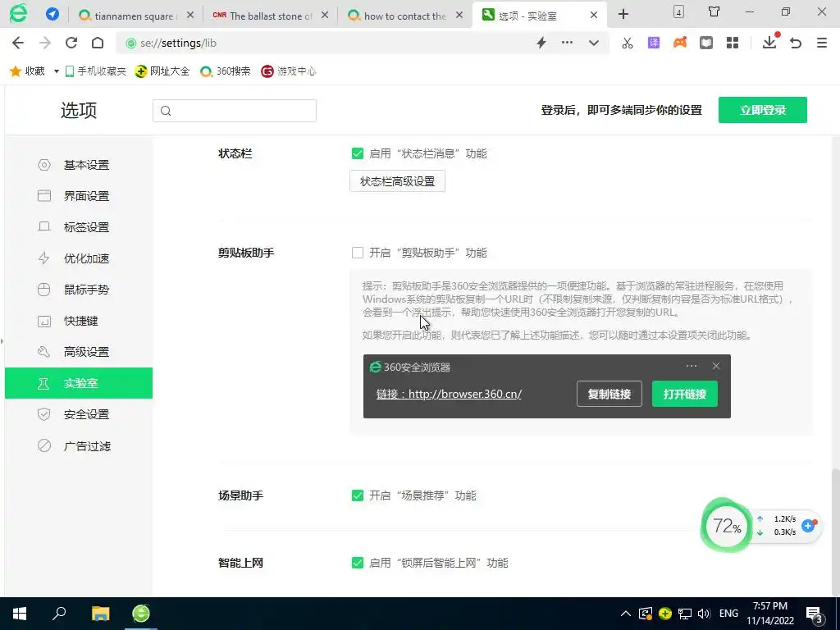This screenshot has width=840, height=630.
Task: Go forward with the forward arrow
Action: click(45, 43)
